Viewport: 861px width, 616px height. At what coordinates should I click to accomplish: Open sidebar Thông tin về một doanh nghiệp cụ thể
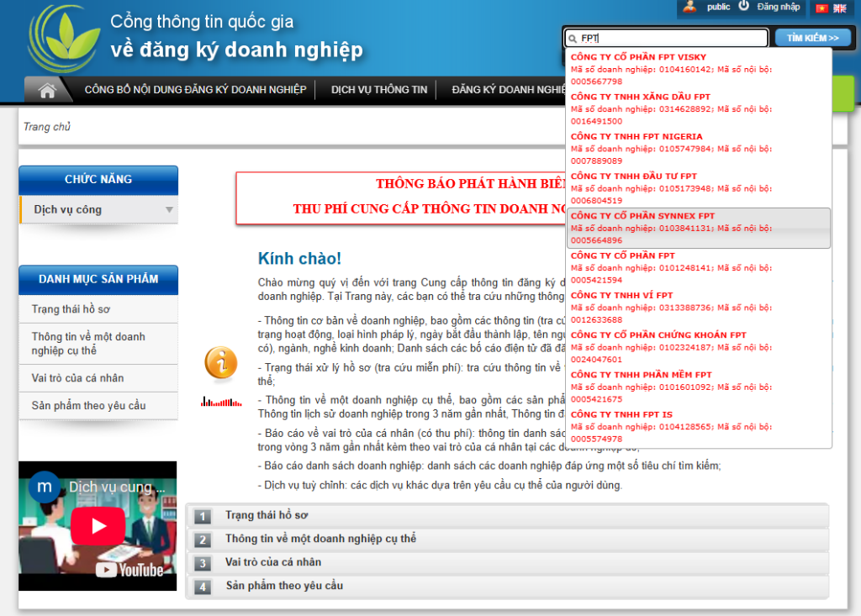coord(99,344)
